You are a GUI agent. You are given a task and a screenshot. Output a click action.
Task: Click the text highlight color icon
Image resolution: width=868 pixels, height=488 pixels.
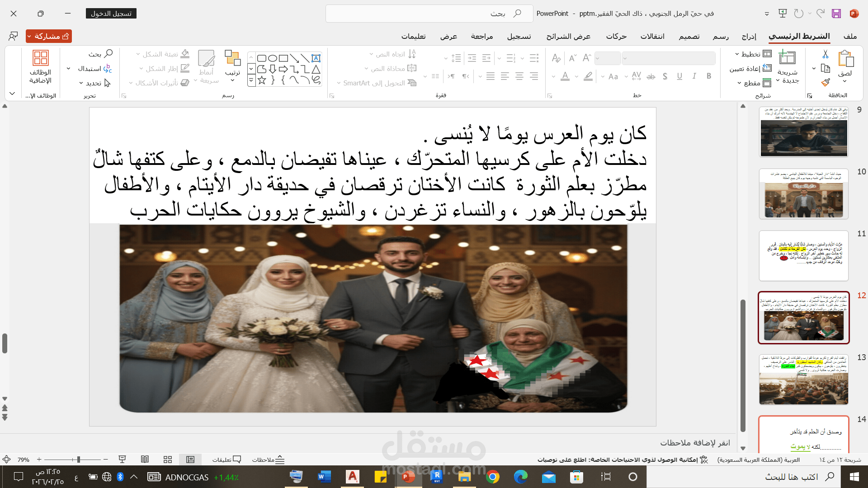588,76
